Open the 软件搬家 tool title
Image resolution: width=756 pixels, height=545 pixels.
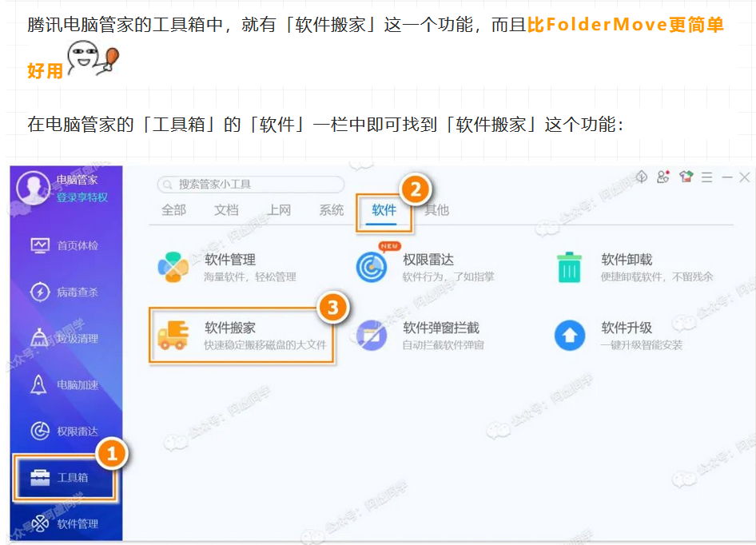point(230,328)
